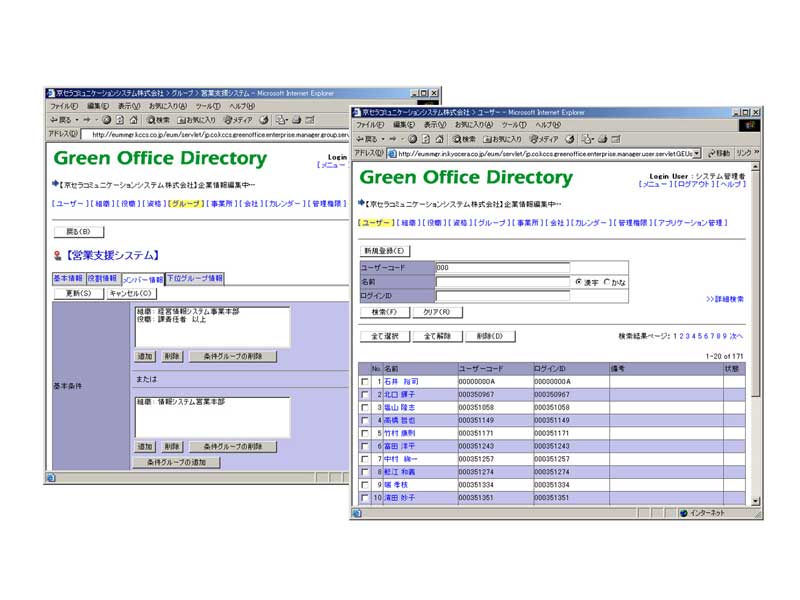Click 戻る(B) button in group window page
Screen dimensions: 800x600
point(79,232)
